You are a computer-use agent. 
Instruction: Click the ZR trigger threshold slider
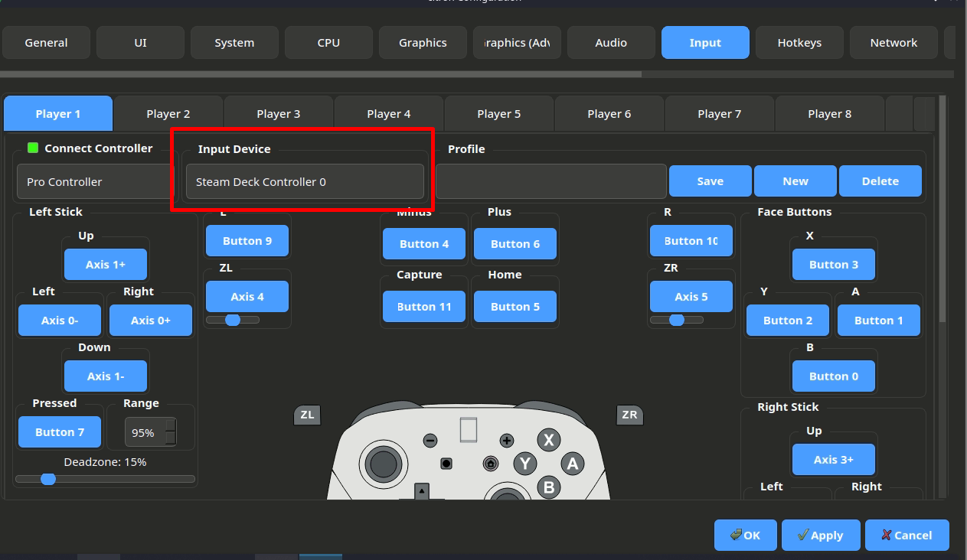676,320
